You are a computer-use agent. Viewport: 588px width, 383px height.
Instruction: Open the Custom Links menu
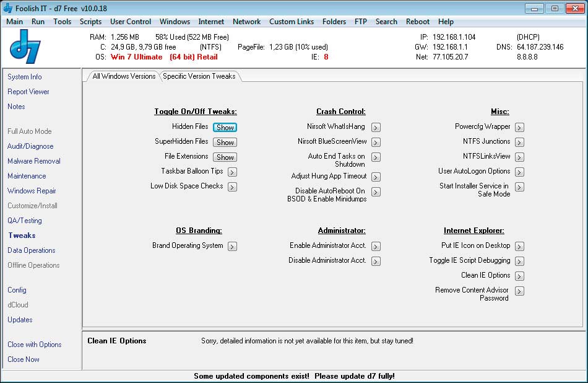click(292, 22)
